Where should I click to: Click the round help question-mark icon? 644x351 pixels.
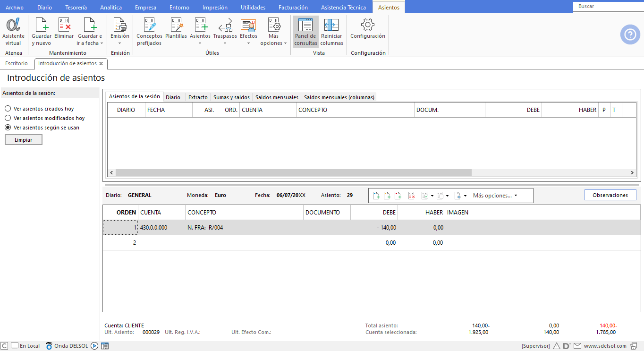(x=630, y=34)
